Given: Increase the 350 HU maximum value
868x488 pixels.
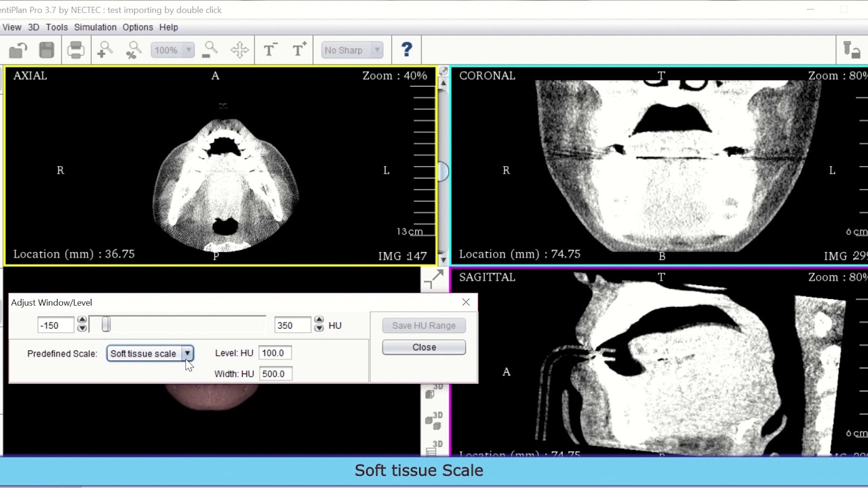Looking at the screenshot, I should (319, 321).
